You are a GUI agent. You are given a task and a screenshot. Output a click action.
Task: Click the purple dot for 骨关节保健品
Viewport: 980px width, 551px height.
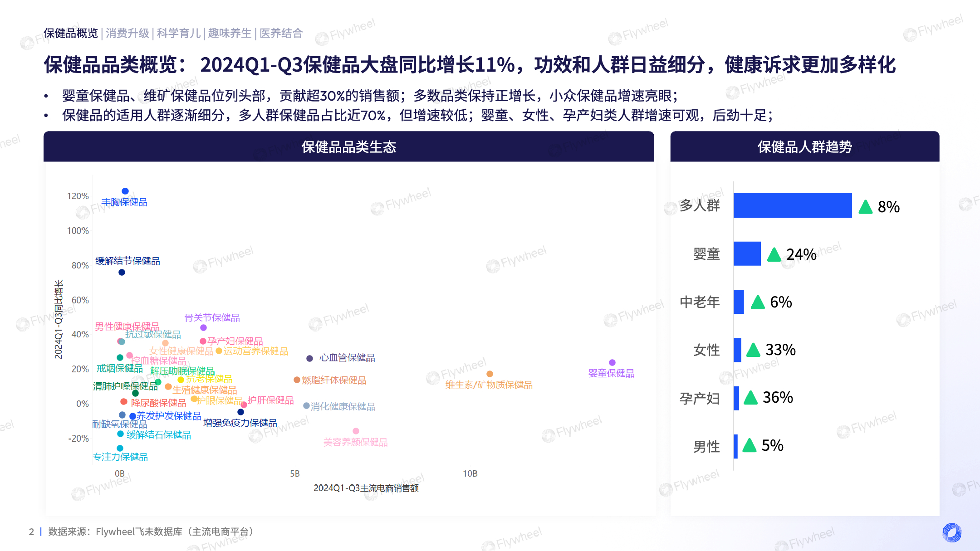point(203,327)
